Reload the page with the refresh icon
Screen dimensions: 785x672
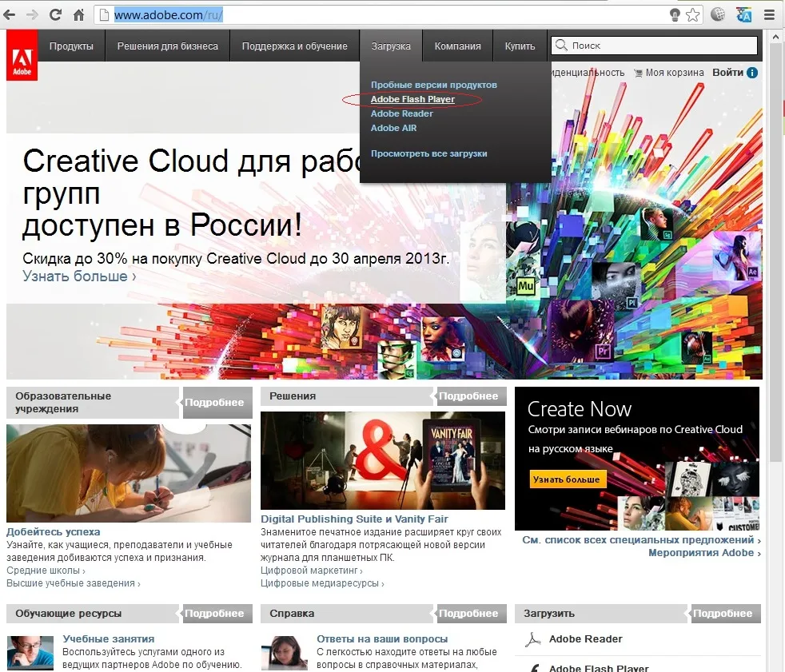point(55,14)
